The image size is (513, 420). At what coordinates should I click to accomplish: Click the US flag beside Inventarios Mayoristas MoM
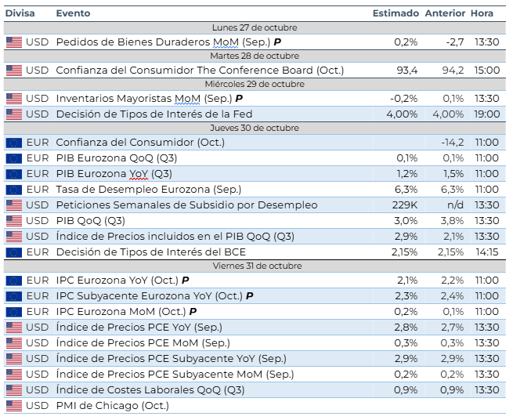tap(13, 99)
